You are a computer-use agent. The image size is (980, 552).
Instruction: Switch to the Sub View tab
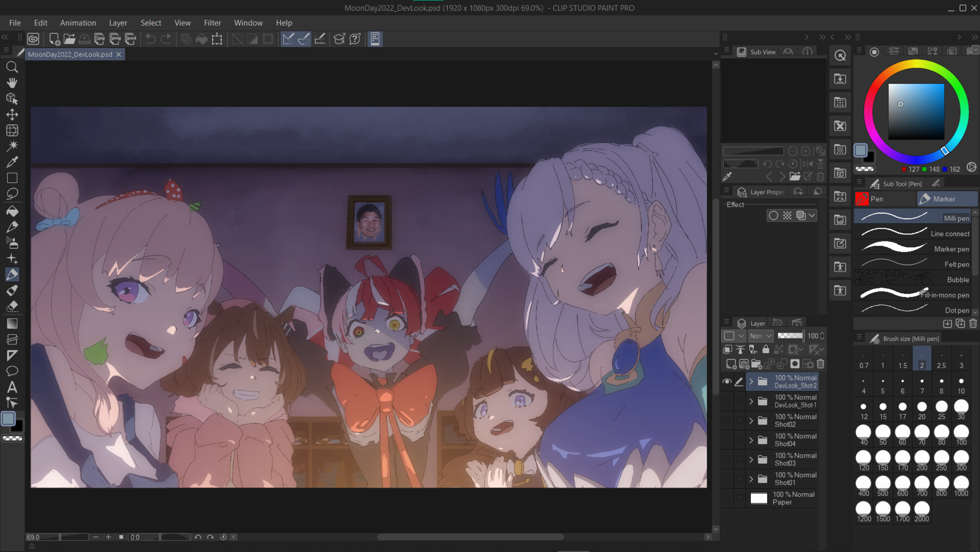[757, 51]
